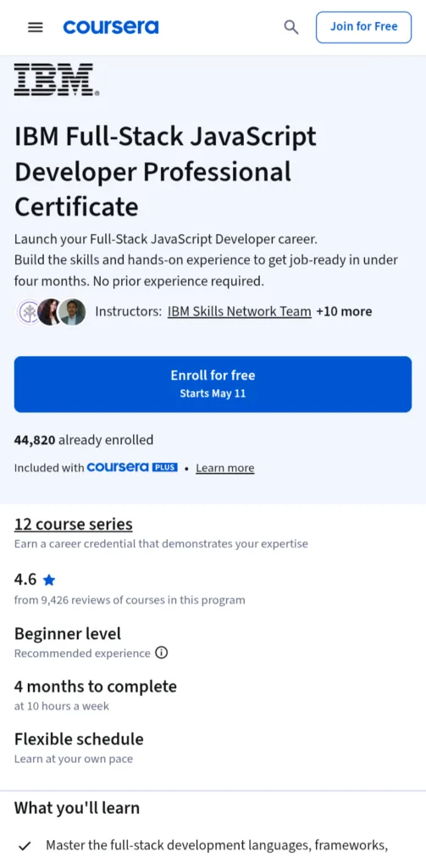
Task: Open the IBM Skills Network Team link
Action: (239, 312)
